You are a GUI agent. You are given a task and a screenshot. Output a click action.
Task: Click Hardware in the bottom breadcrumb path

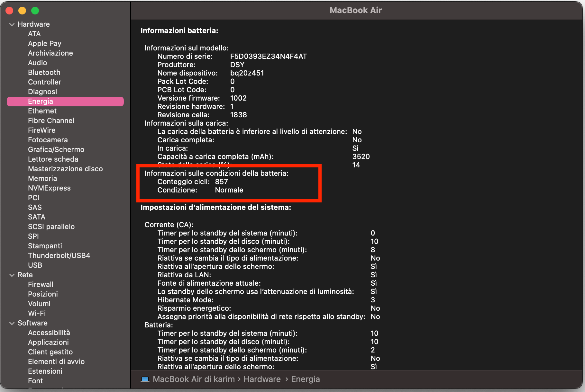(x=262, y=379)
